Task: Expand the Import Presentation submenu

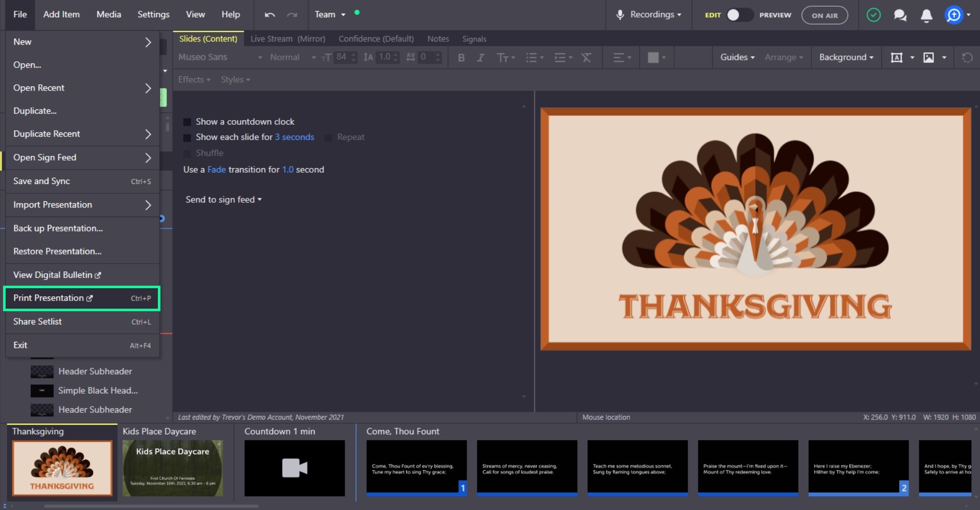Action: pos(82,205)
